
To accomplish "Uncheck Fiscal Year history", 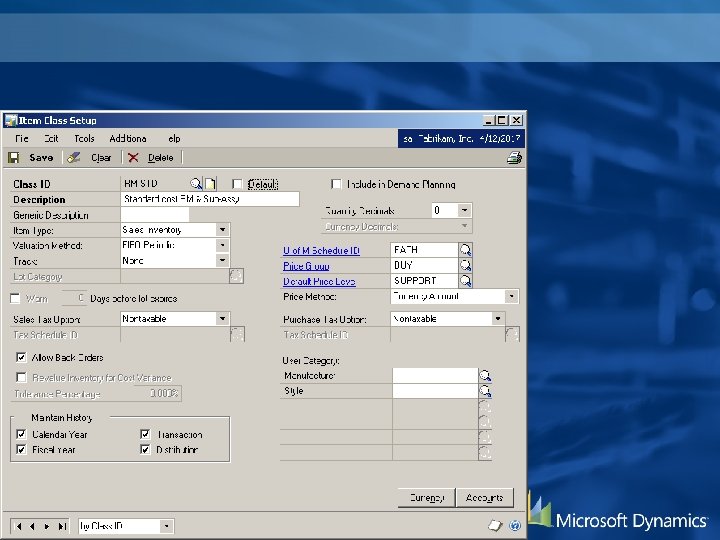I will click(x=21, y=450).
